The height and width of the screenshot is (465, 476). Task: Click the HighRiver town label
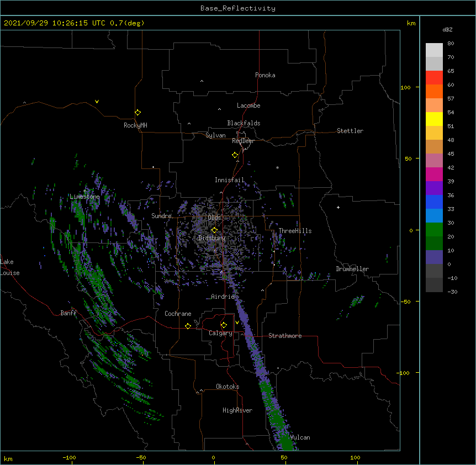[237, 410]
